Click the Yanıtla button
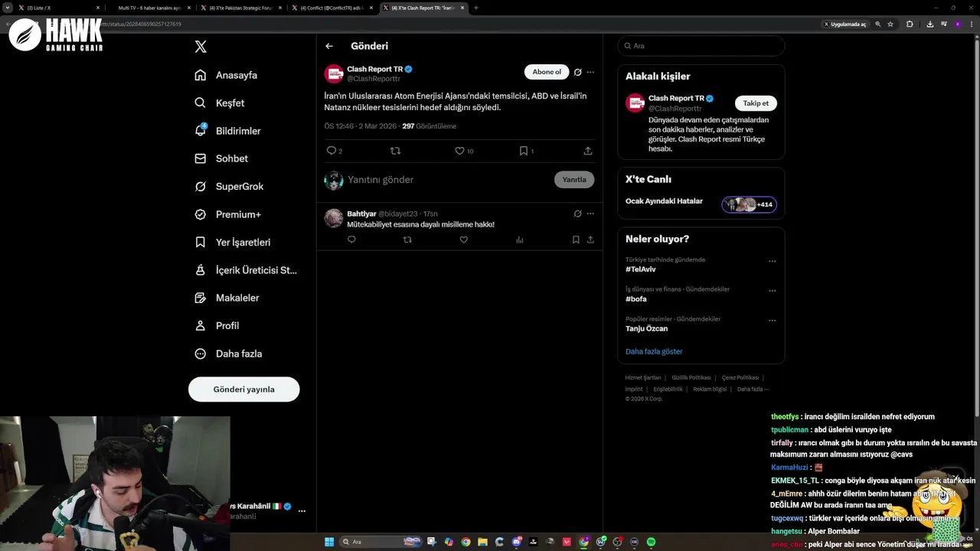Screen dimensions: 980x551 574,180
